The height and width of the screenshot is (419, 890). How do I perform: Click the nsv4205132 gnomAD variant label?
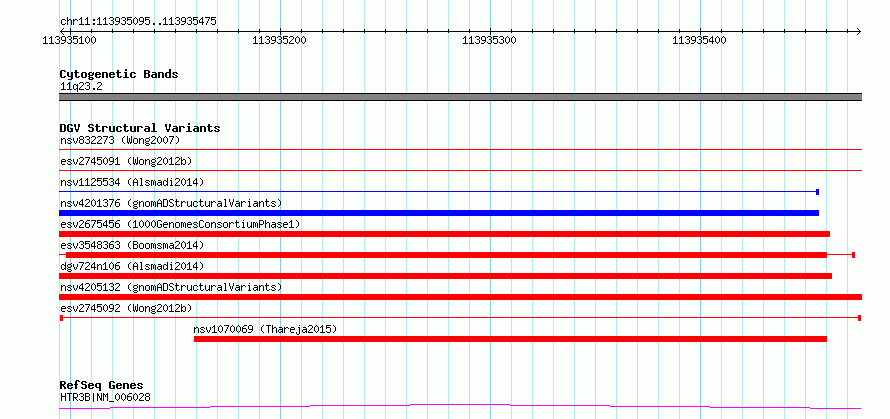(x=171, y=287)
